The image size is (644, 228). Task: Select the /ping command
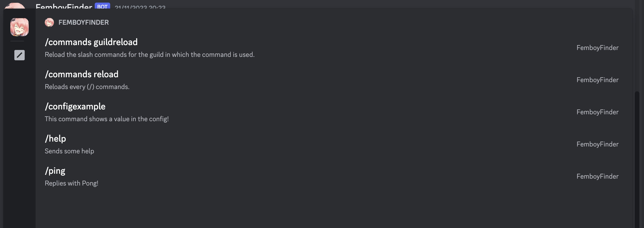point(334,176)
